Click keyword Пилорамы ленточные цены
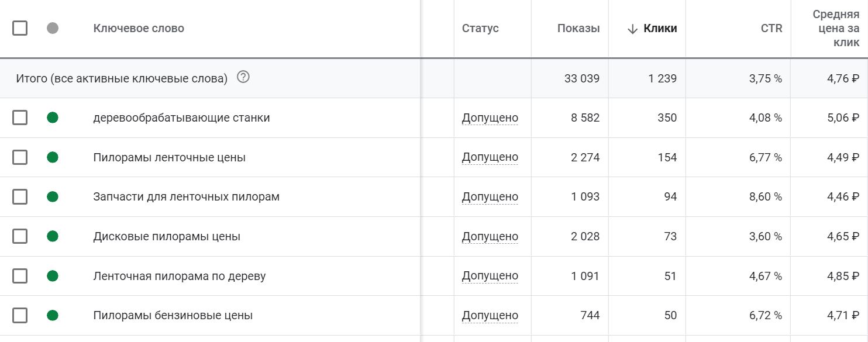The image size is (868, 342). point(170,157)
